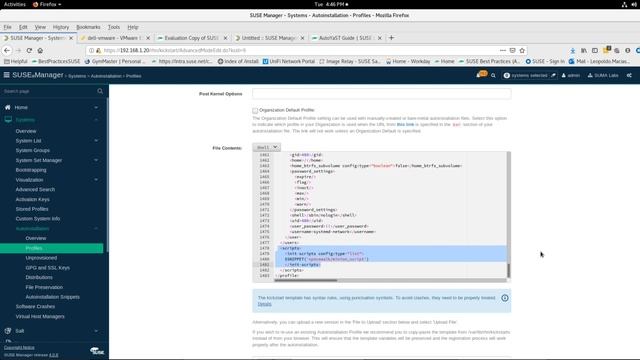This screenshot has width=640, height=360.
Task: Toggle the Firefox sidebar icon
Action: point(595,50)
